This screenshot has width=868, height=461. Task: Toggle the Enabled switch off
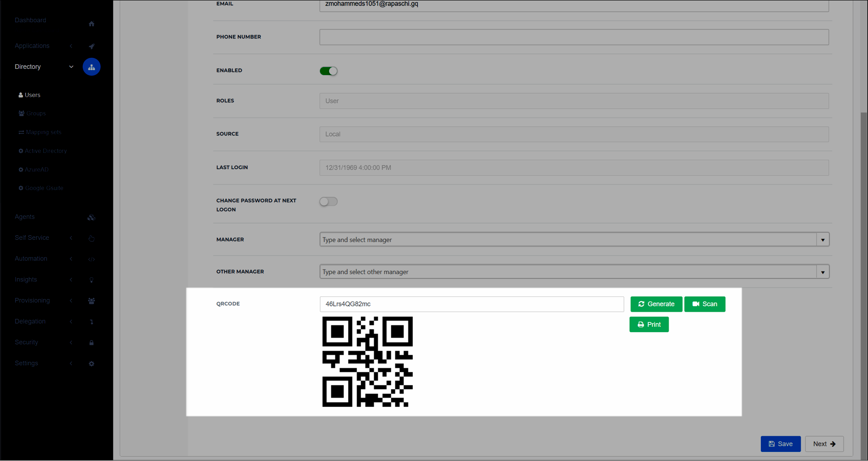329,71
